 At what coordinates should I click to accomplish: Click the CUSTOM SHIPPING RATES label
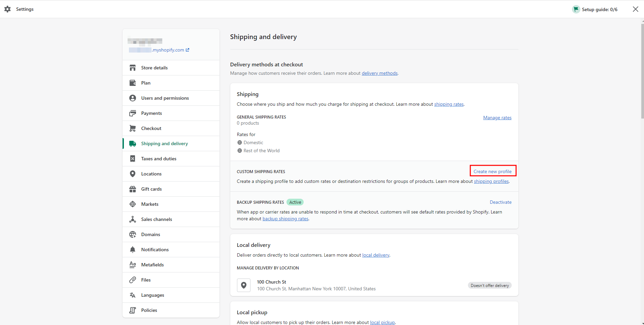261,171
